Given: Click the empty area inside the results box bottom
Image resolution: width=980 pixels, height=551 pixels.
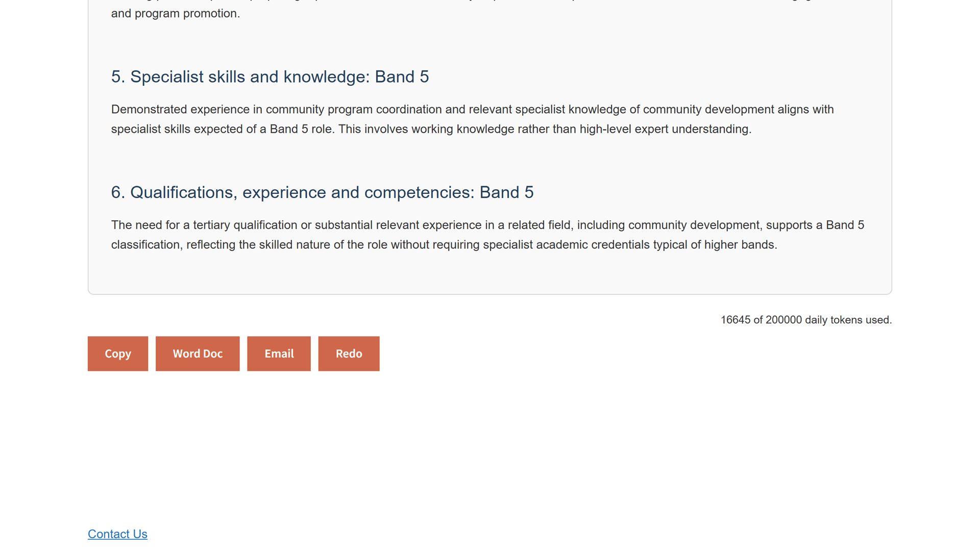Looking at the screenshot, I should point(490,275).
